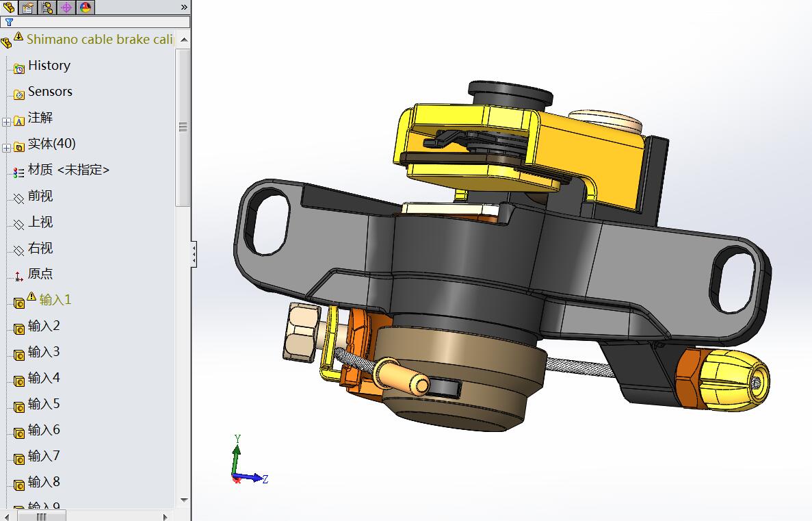Screen dimensions: 812x521
Task: Select the 上视 plane icon
Action: pos(18,225)
